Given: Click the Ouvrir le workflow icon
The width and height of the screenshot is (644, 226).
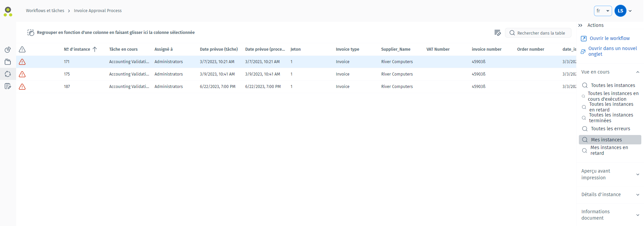Looking at the screenshot, I should click(x=584, y=39).
